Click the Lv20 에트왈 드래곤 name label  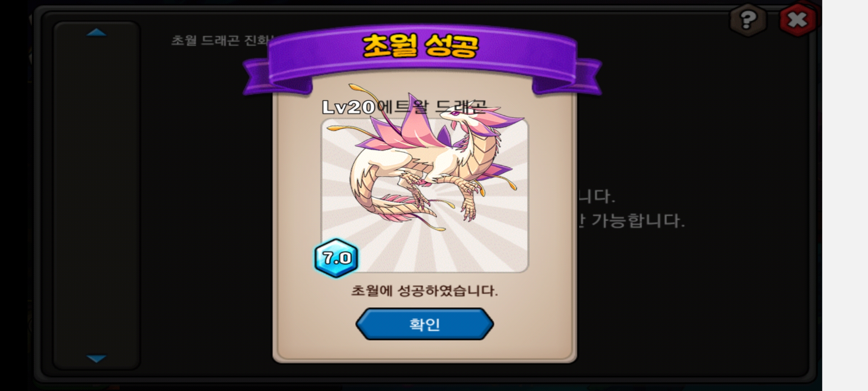(404, 107)
